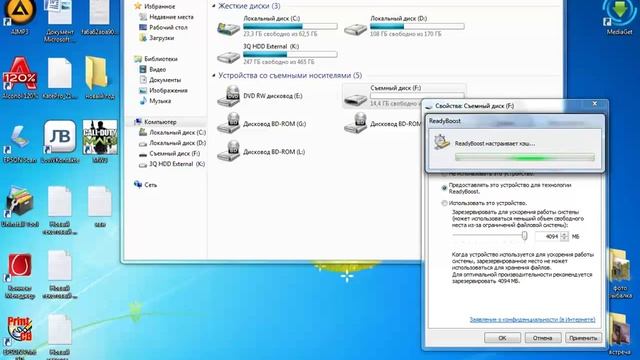The width and height of the screenshot is (640, 360).
Task: Open Изображения library in navigation pane
Action: tap(168, 90)
